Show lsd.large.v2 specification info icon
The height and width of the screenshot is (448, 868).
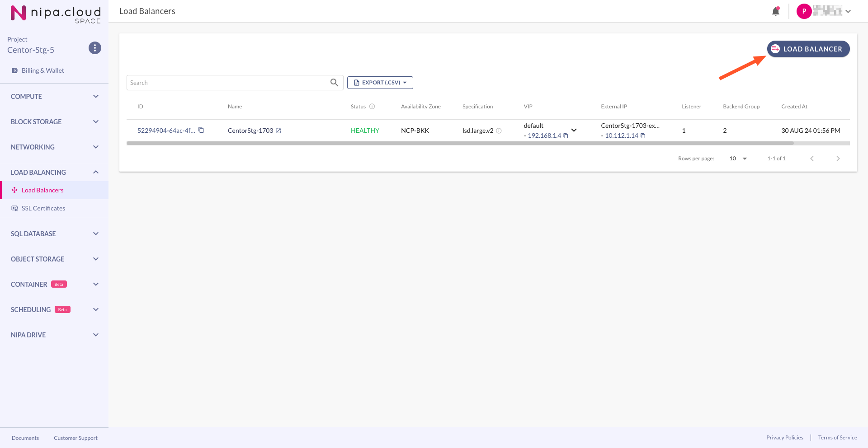(x=499, y=131)
